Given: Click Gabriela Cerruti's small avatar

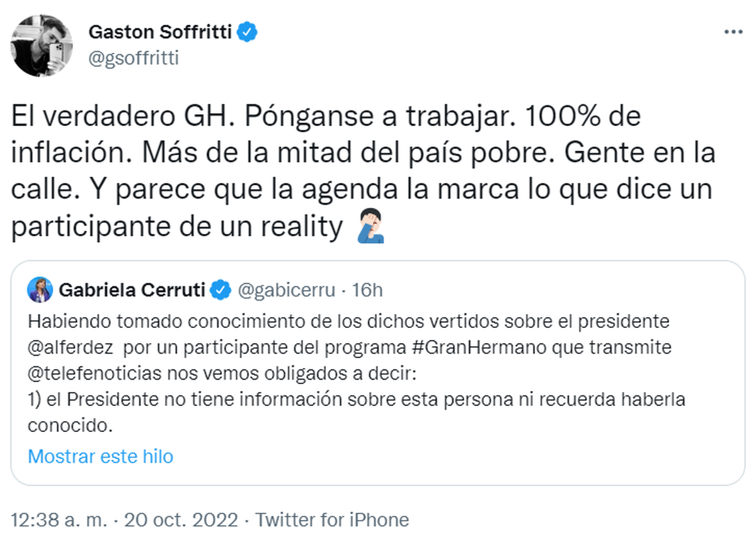Looking at the screenshot, I should (x=40, y=289).
